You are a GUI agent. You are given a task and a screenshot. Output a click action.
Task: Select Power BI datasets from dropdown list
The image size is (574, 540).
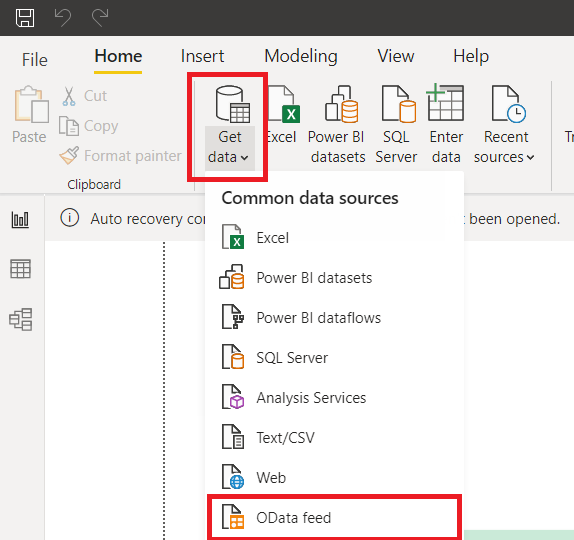(335, 278)
